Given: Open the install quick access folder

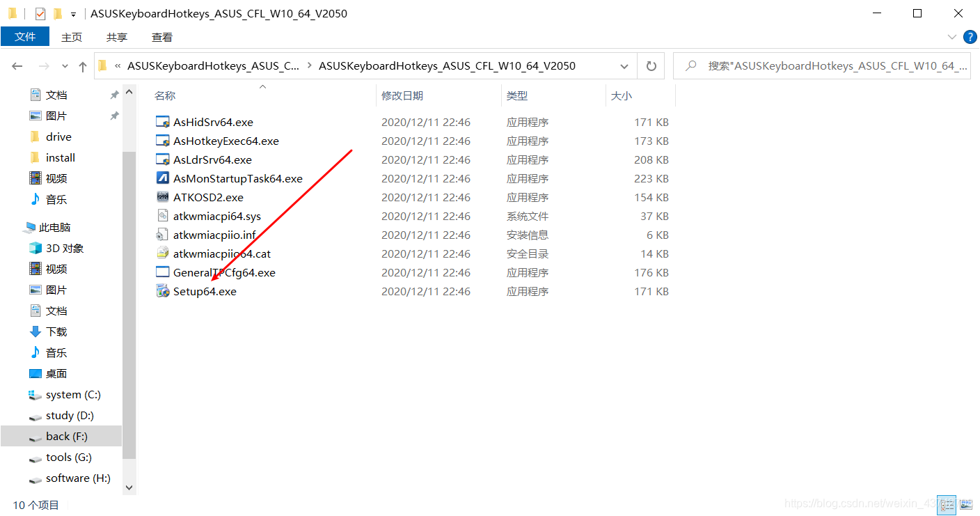Looking at the screenshot, I should tap(60, 157).
